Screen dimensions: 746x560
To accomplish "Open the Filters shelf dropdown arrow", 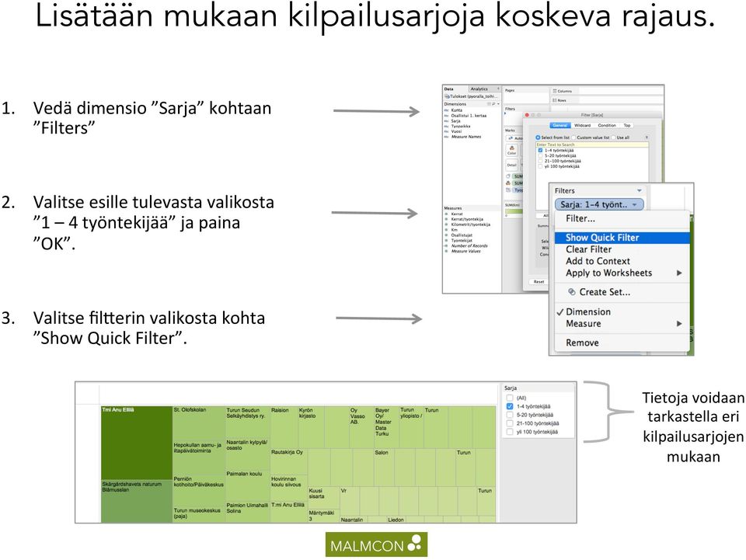I will pos(640,190).
